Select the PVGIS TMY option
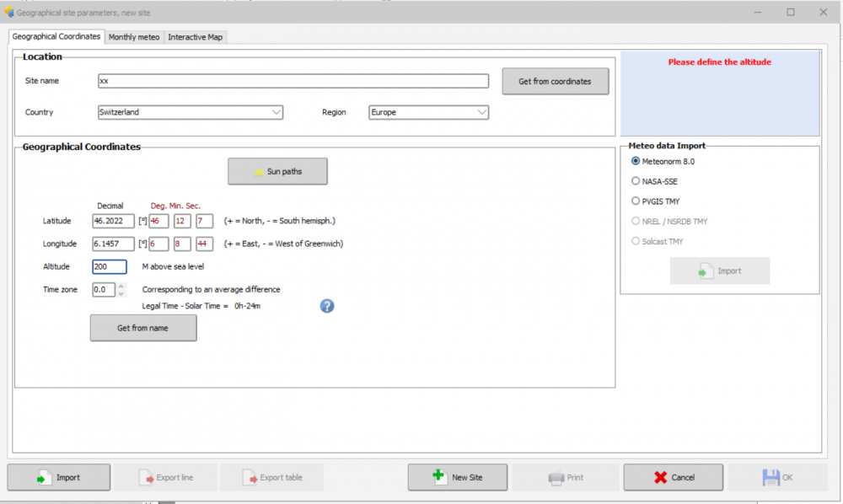The image size is (843, 504). click(636, 201)
